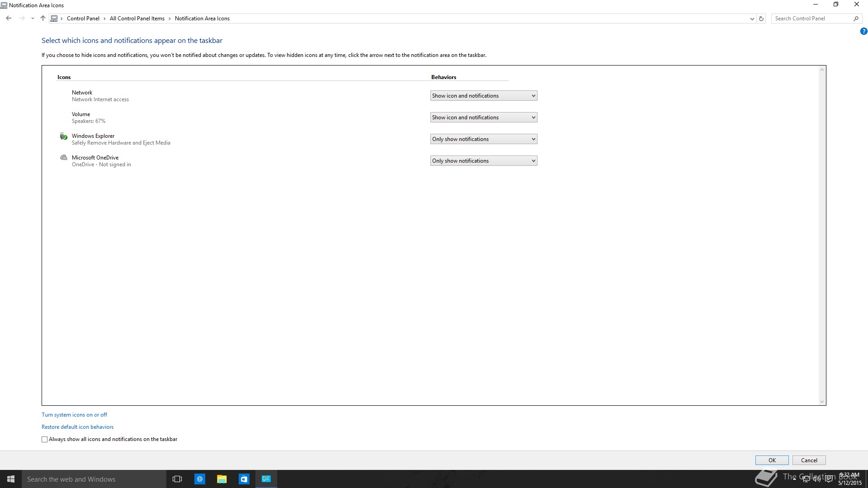Select the Windows Explorer row label
Screen dimensions: 868x488
pyautogui.click(x=93, y=136)
